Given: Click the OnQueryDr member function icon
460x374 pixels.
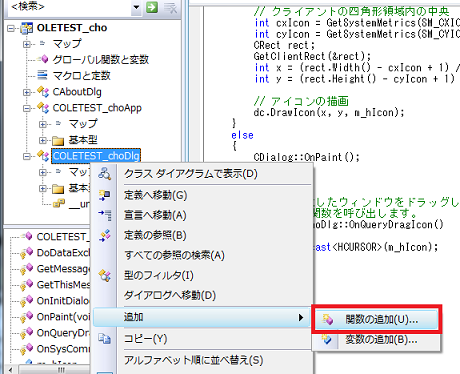Looking at the screenshot, I should coord(27,332).
